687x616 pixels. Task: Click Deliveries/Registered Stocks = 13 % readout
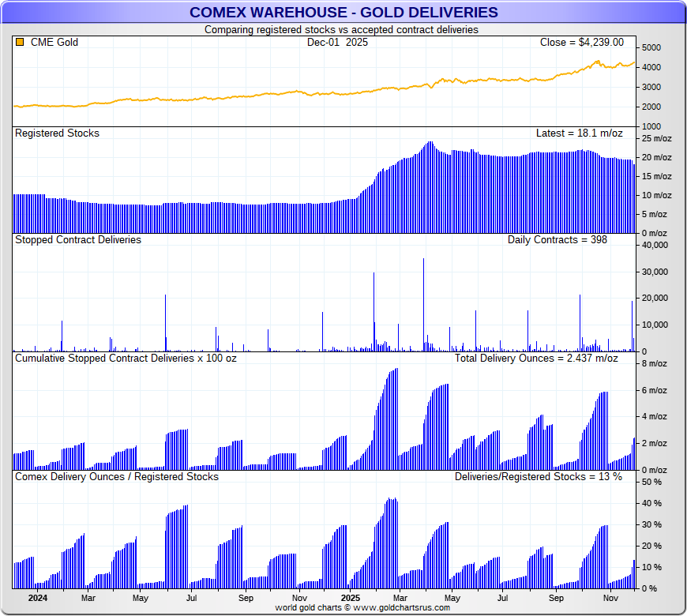(x=538, y=476)
